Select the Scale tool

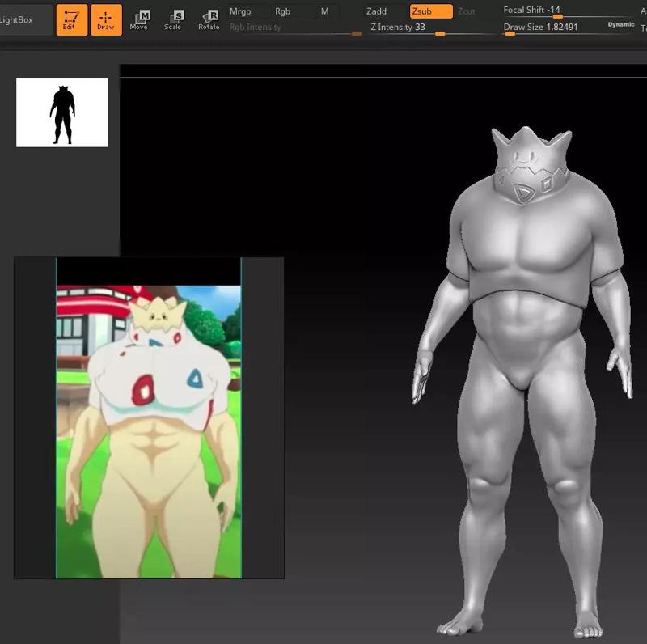pos(173,18)
